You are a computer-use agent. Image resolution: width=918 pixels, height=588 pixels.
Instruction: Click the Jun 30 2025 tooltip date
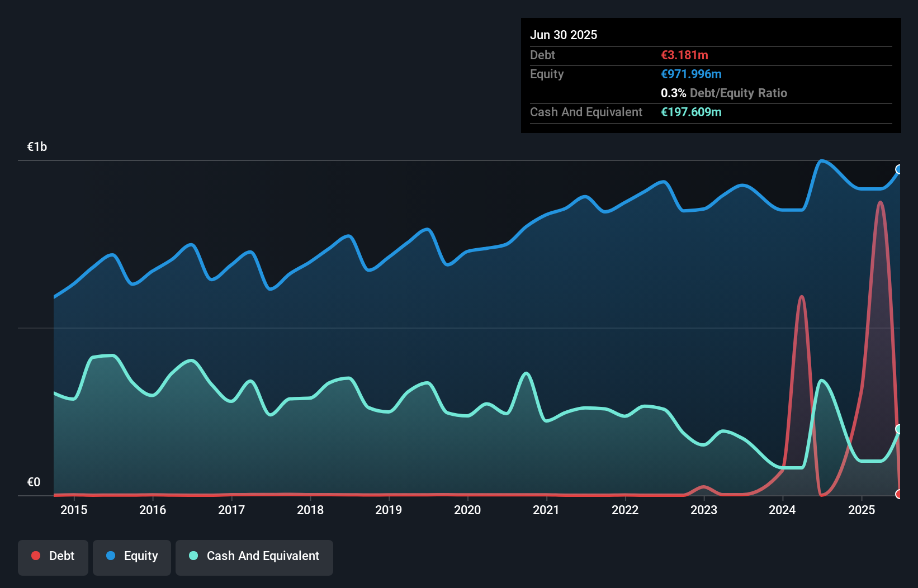(564, 35)
